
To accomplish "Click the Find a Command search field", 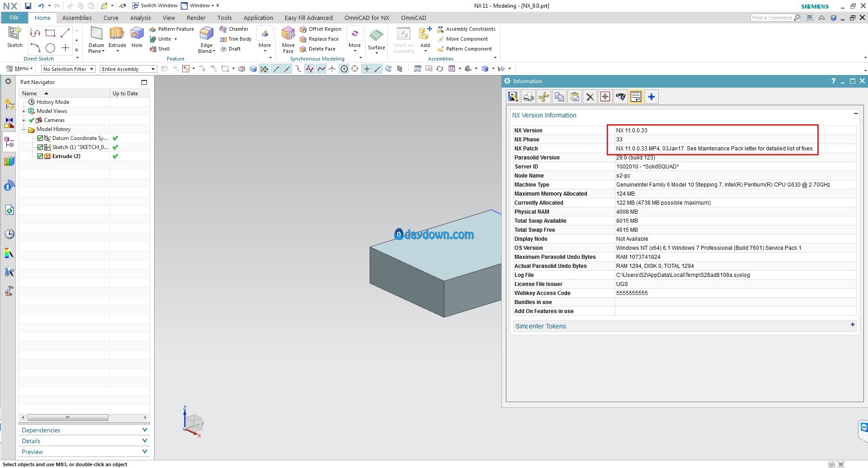I will (771, 18).
